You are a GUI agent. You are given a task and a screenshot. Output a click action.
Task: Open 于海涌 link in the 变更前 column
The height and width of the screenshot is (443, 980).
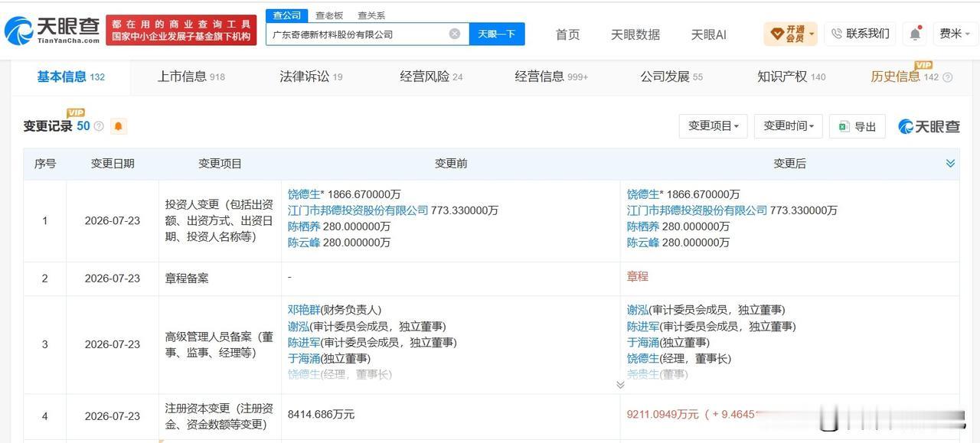(x=302, y=358)
